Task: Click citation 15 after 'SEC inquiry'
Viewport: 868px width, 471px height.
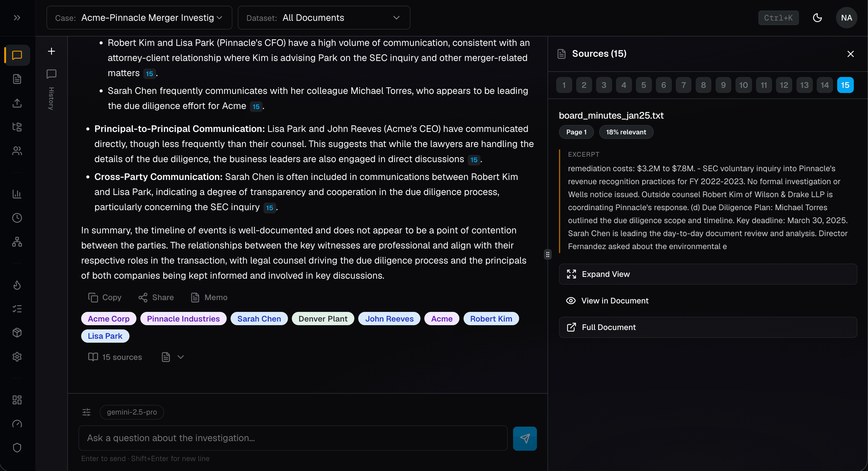Action: [269, 208]
